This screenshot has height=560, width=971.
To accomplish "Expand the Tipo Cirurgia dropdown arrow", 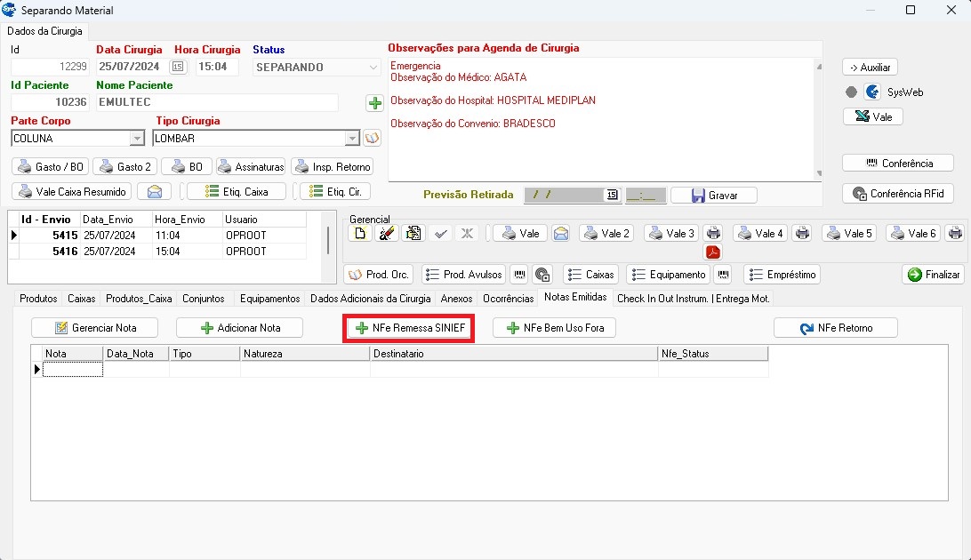I will click(x=352, y=139).
